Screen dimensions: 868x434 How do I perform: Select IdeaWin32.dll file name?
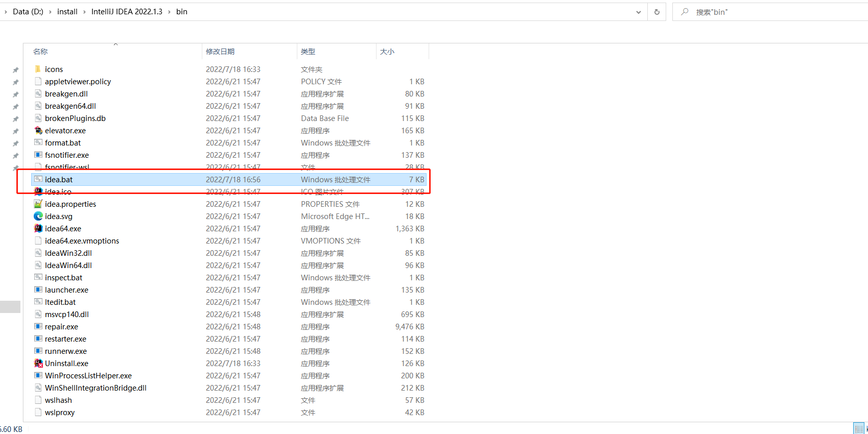point(68,253)
